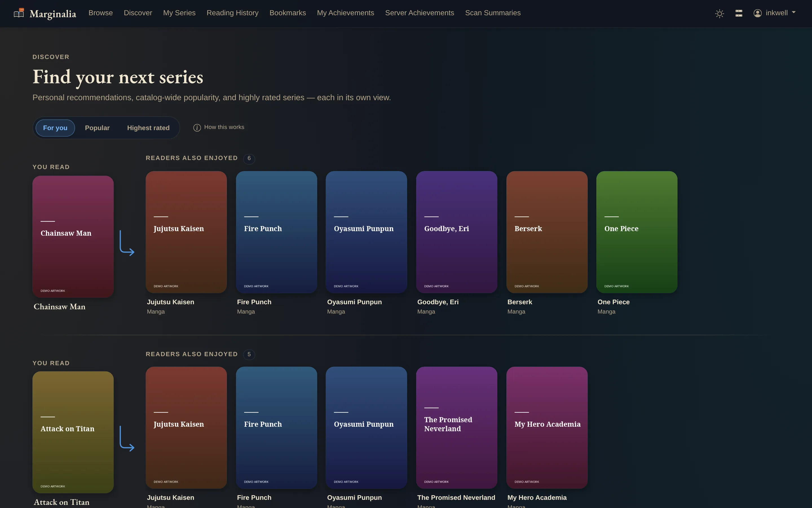Toggle the light/dark theme sun icon
The width and height of the screenshot is (812, 508).
click(720, 14)
